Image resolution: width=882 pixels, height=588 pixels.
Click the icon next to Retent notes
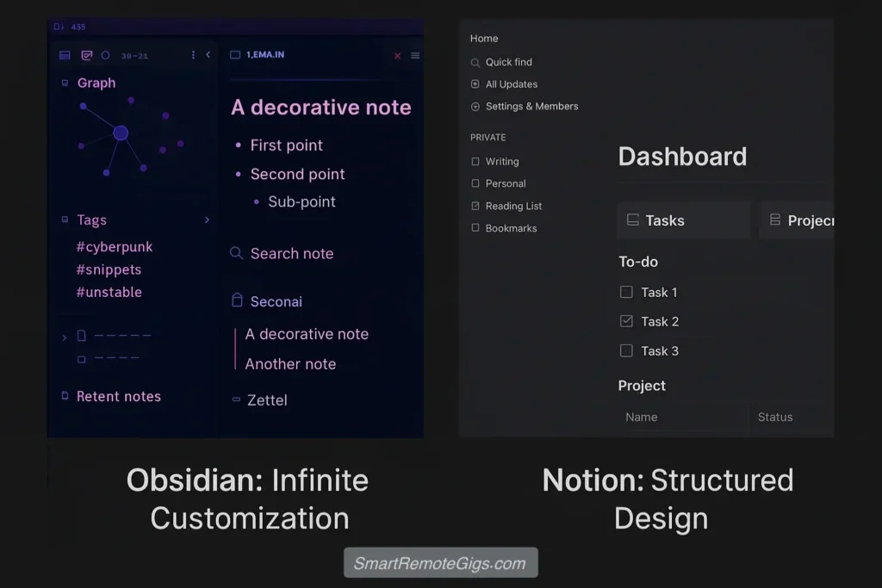[65, 396]
